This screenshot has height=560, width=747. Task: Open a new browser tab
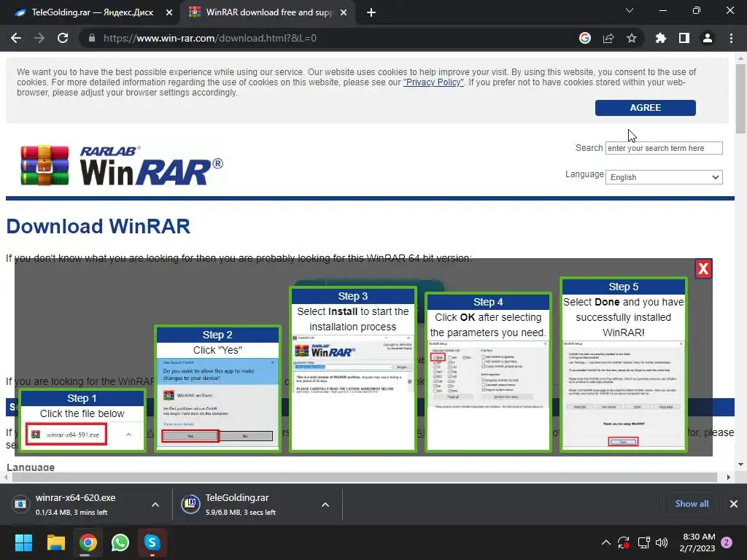point(371,13)
